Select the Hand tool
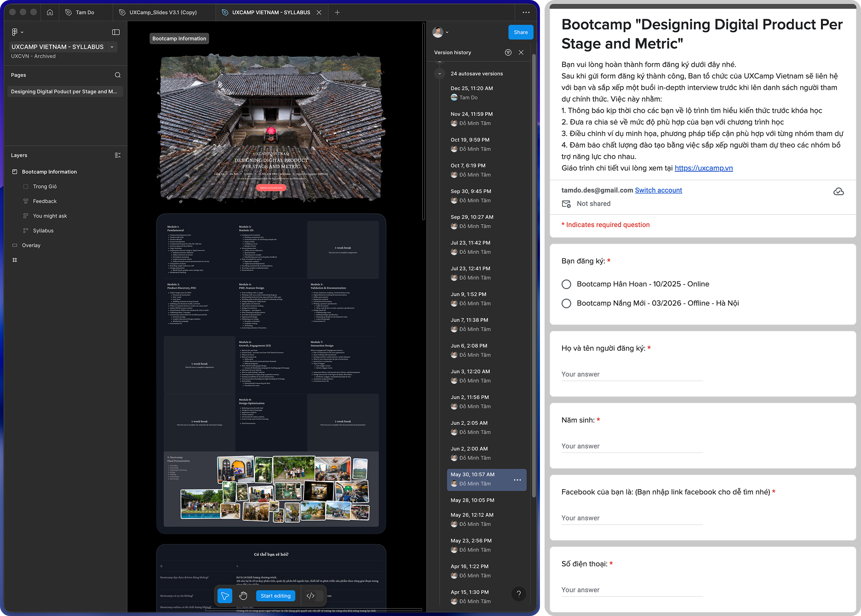Viewport: 861px width, 616px height. tap(243, 596)
